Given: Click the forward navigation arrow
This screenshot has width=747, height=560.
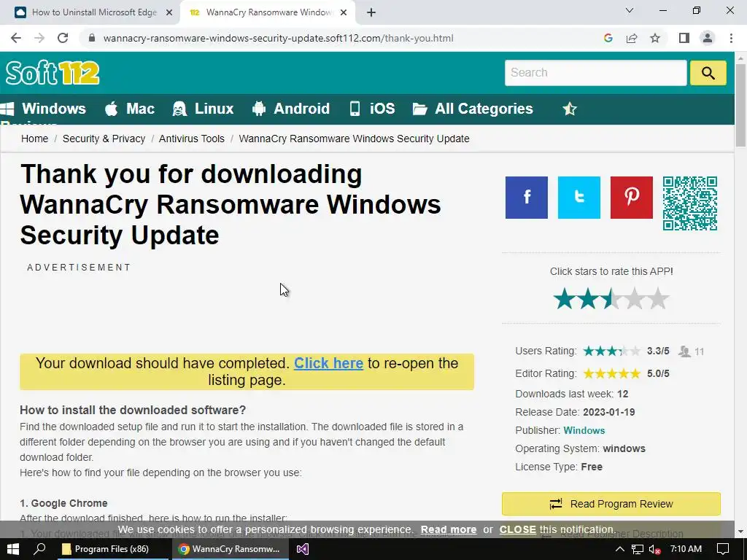Looking at the screenshot, I should [39, 38].
